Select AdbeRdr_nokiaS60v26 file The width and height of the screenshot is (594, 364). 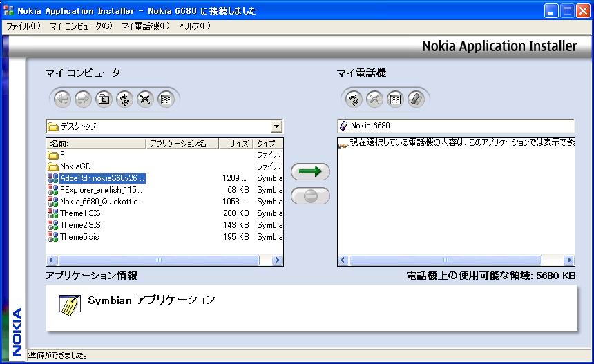pyautogui.click(x=102, y=178)
